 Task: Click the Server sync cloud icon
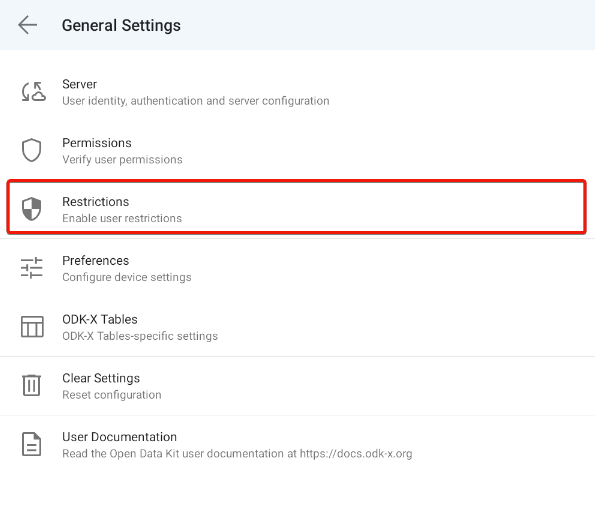(x=33, y=92)
